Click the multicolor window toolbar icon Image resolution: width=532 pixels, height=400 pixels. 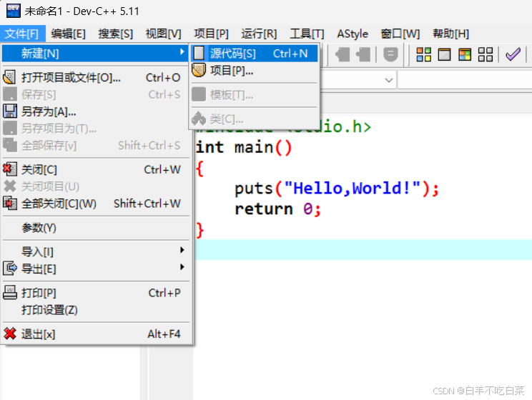click(465, 54)
